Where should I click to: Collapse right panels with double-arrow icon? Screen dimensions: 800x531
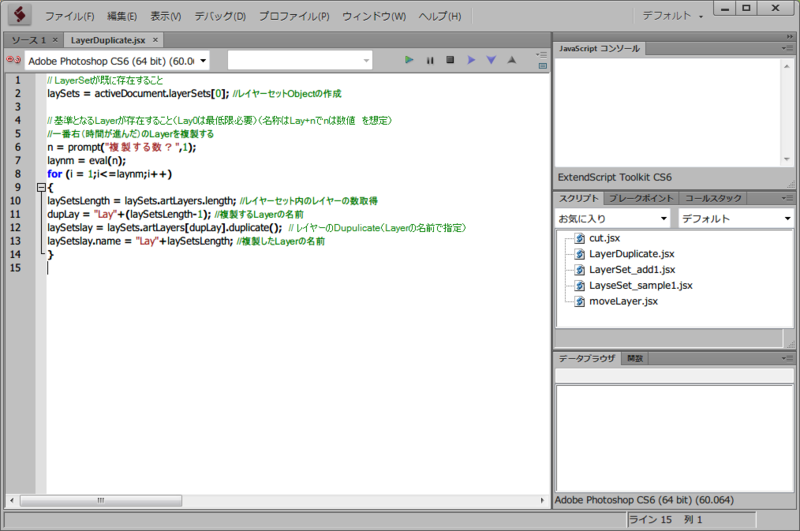(x=790, y=36)
